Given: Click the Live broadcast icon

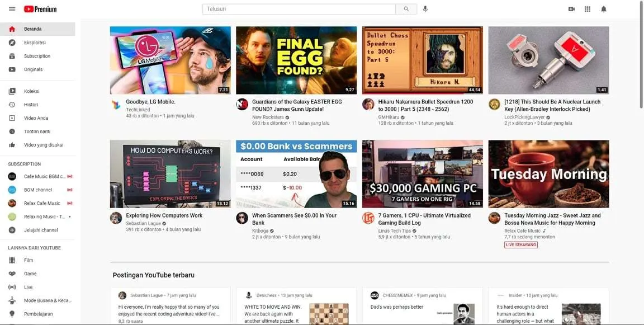Looking at the screenshot, I should [12, 287].
